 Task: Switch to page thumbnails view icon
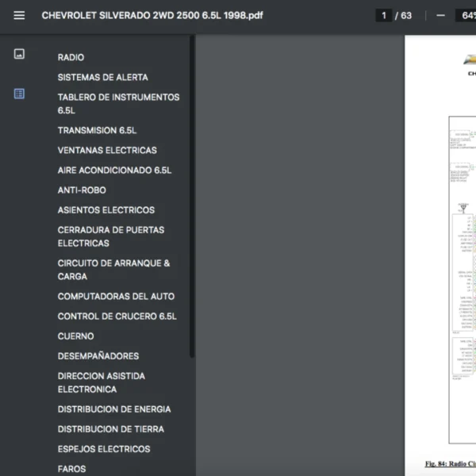point(19,54)
